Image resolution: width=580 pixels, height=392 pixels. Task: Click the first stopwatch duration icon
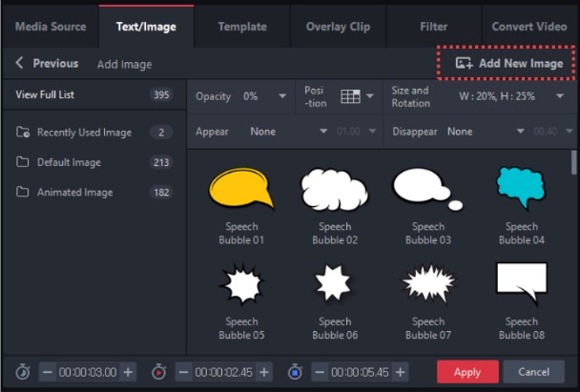coord(23,371)
